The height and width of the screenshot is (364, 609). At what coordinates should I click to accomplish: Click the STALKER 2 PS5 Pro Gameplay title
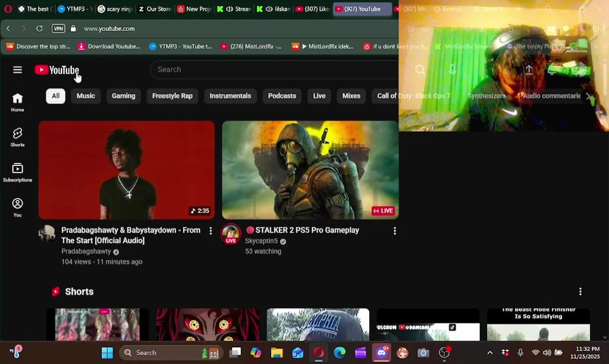tap(302, 230)
